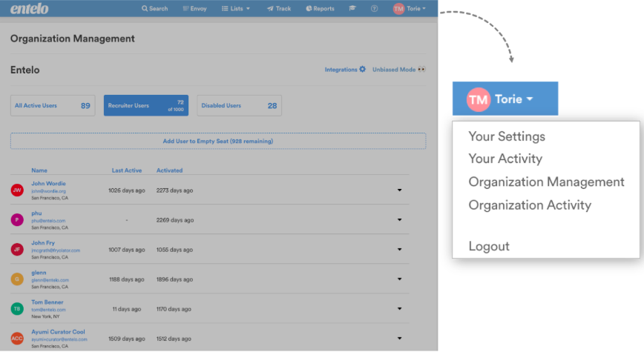Screen dimensions: 644x352
Task: Open Reports in the top navigation
Action: tap(320, 9)
